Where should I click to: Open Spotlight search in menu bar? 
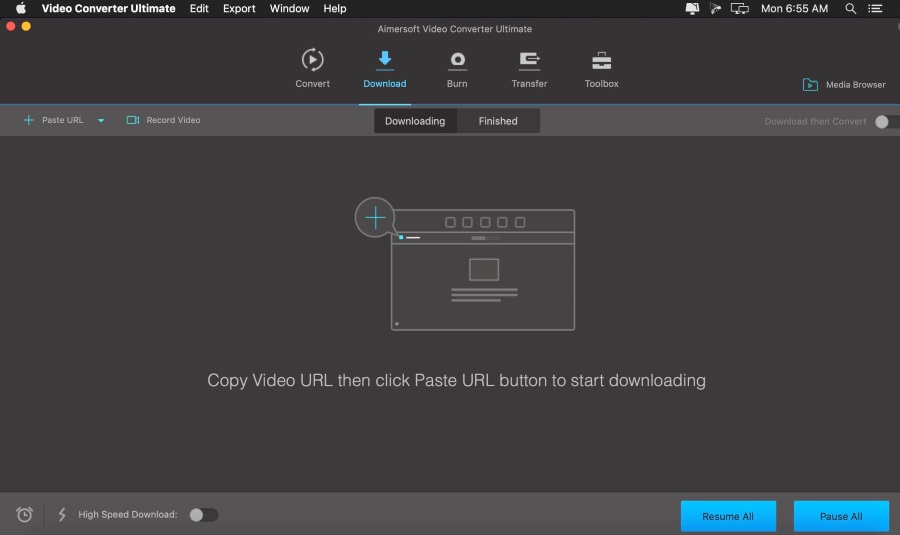(x=851, y=9)
